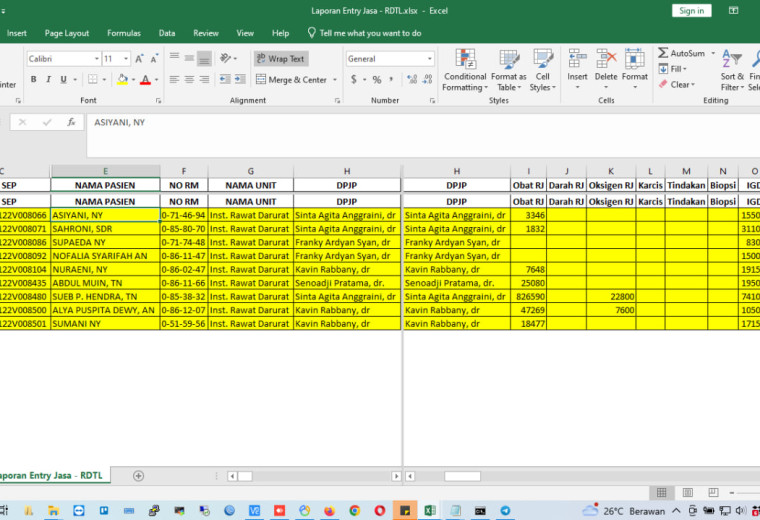The width and height of the screenshot is (760, 520).
Task: Open the Calibri font name dropdown
Action: click(x=96, y=59)
